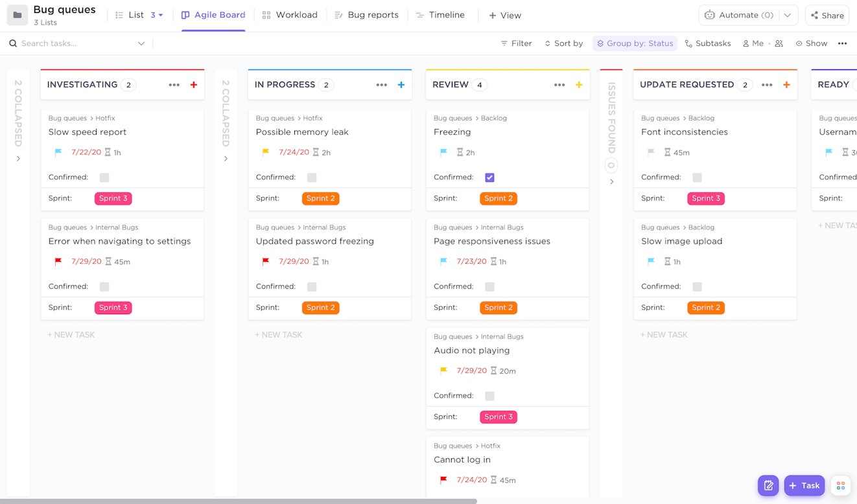Click the purple Task button

pyautogui.click(x=804, y=485)
